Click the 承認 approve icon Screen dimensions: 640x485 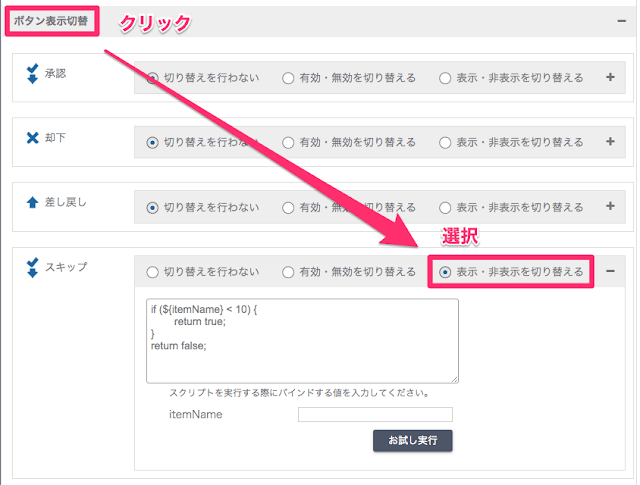(x=32, y=73)
